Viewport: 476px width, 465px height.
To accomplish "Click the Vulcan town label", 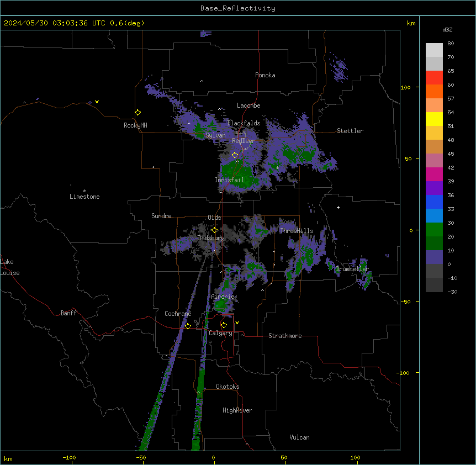I will point(299,437).
